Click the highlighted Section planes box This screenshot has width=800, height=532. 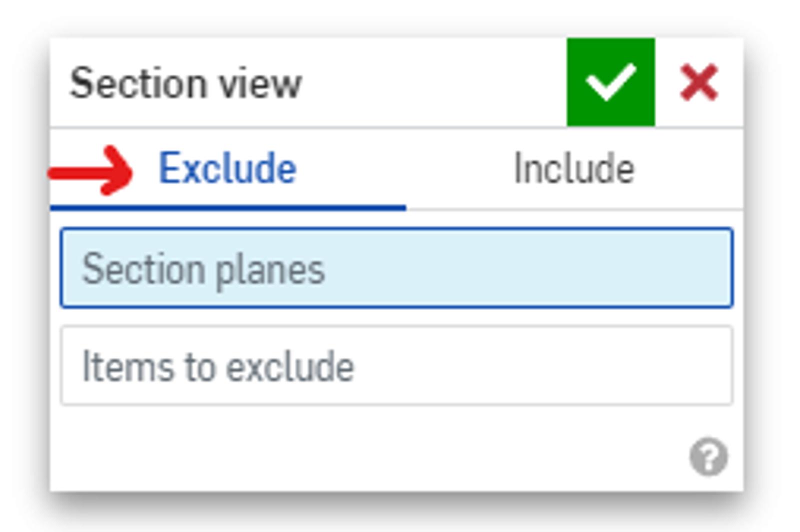tap(396, 268)
